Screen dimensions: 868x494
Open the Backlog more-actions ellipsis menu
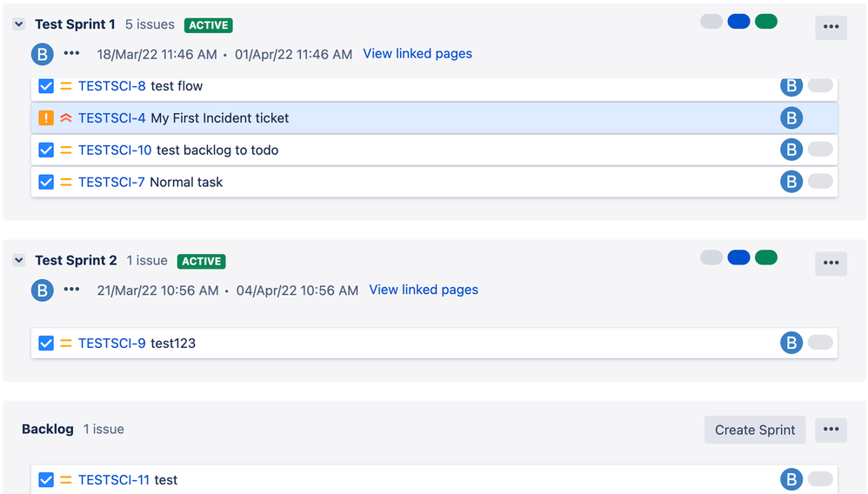point(831,430)
